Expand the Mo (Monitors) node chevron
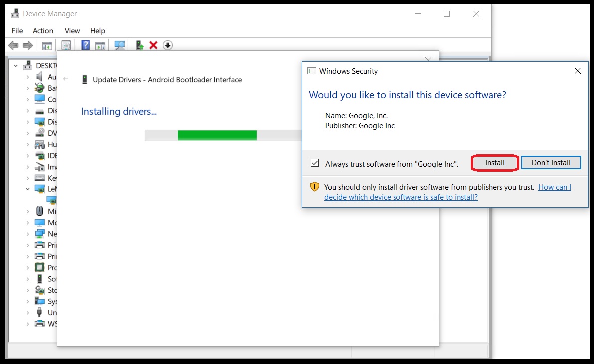The image size is (594, 364). pyautogui.click(x=27, y=223)
